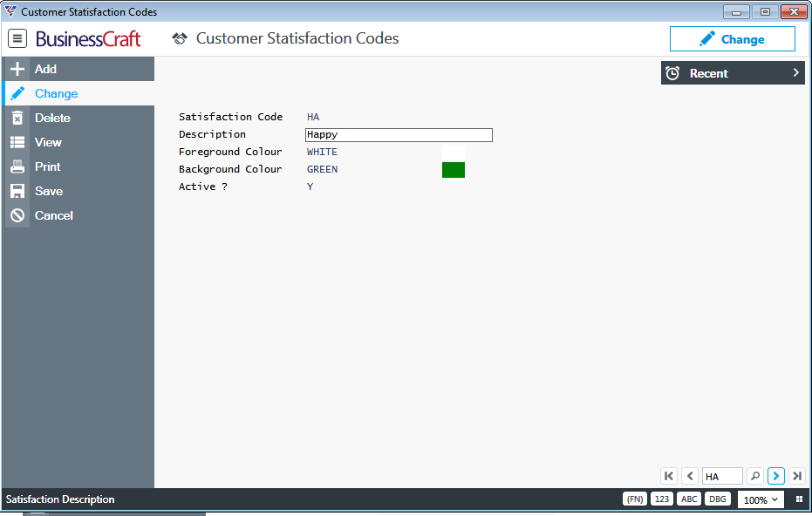The height and width of the screenshot is (516, 812).
Task: Click the View list icon
Action: pos(17,142)
